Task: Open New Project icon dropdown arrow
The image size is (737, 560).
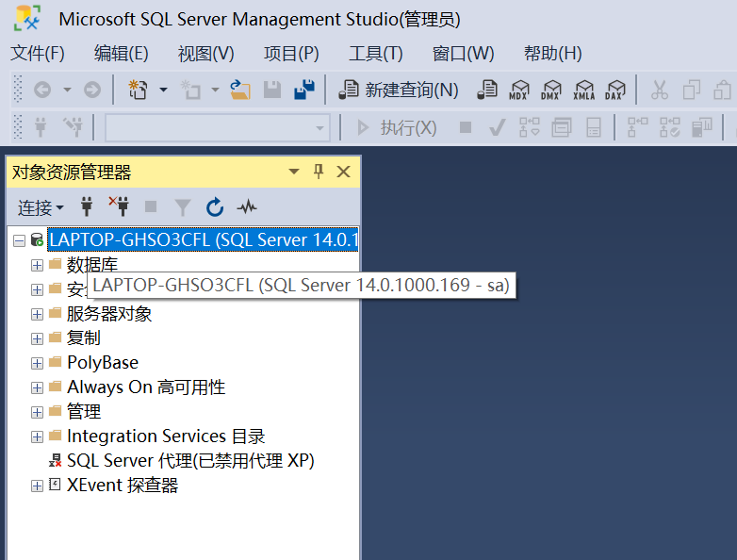Action: (163, 90)
